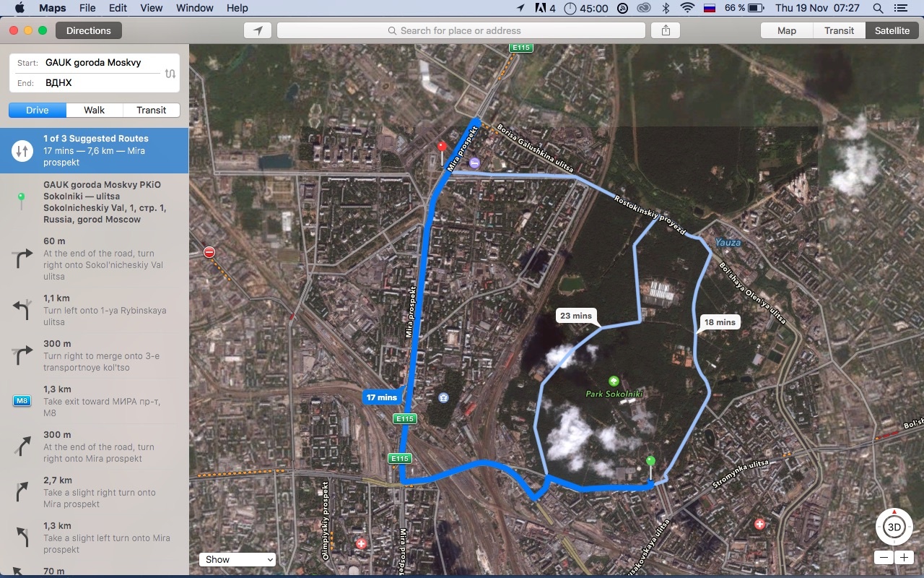Select the 17 mins route label
This screenshot has width=924, height=578.
coord(381,397)
